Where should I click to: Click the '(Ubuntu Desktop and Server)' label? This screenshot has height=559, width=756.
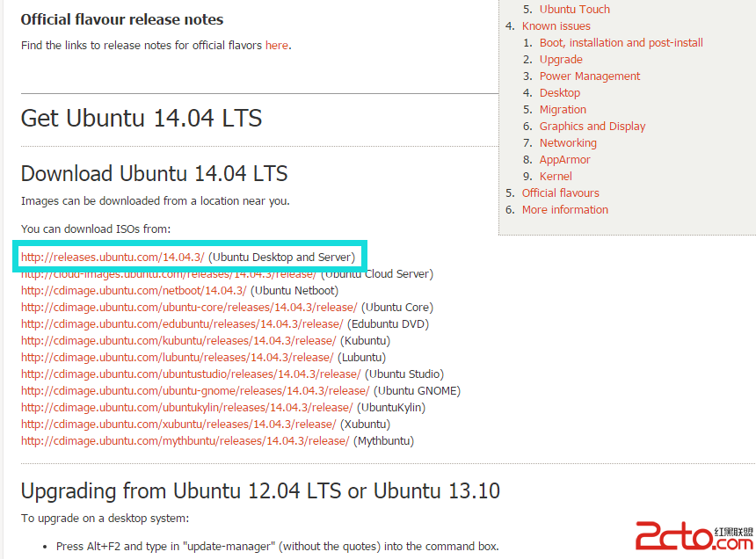point(281,258)
